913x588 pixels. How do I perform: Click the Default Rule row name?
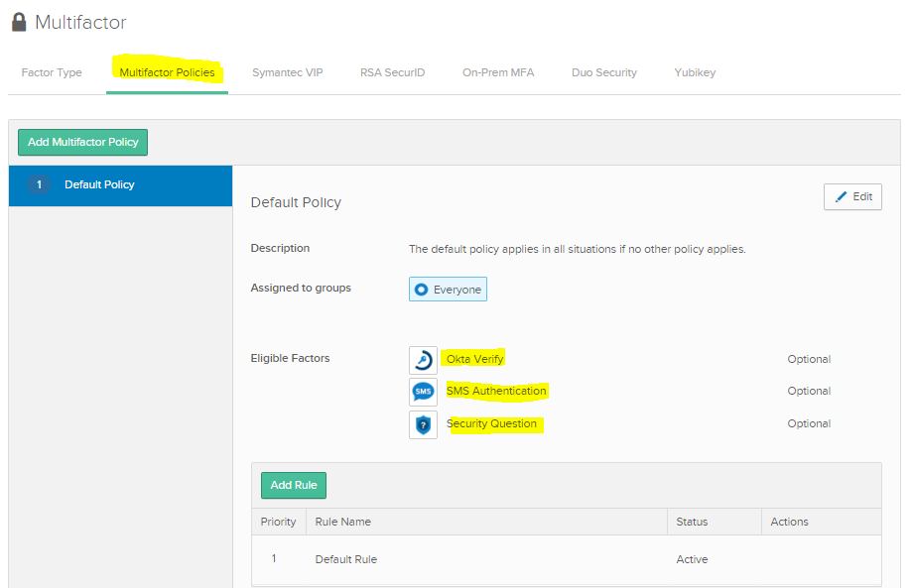click(346, 559)
